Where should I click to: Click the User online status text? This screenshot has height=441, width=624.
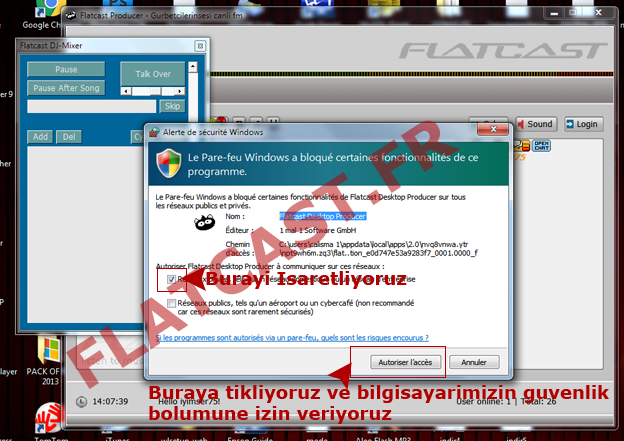(506, 402)
